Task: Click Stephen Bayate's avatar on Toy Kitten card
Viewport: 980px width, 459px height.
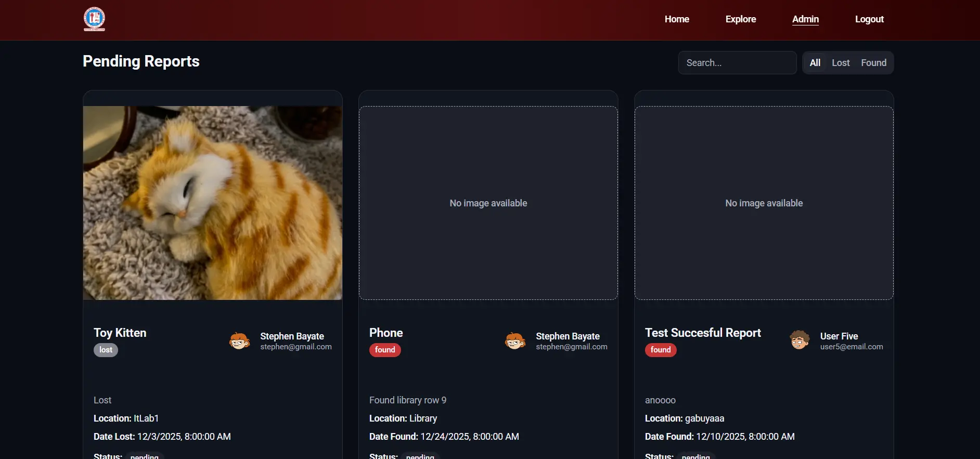Action: (239, 341)
